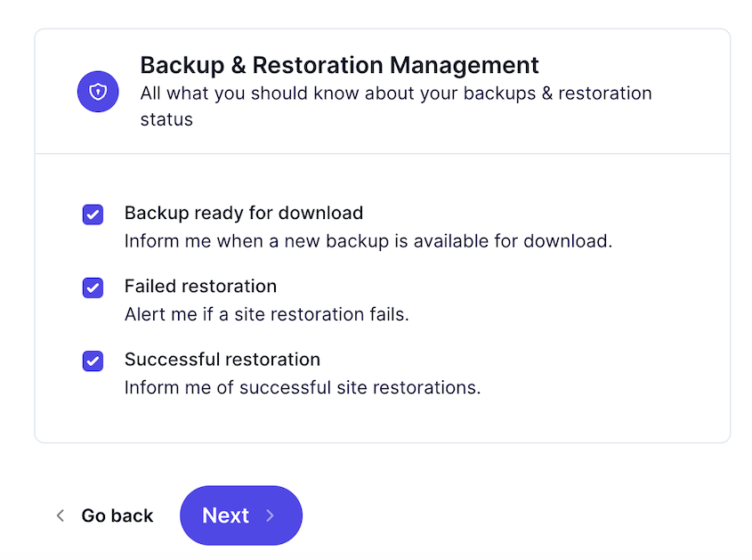Click the left chevron beside Go back
This screenshot has height=560, width=752.
(61, 515)
